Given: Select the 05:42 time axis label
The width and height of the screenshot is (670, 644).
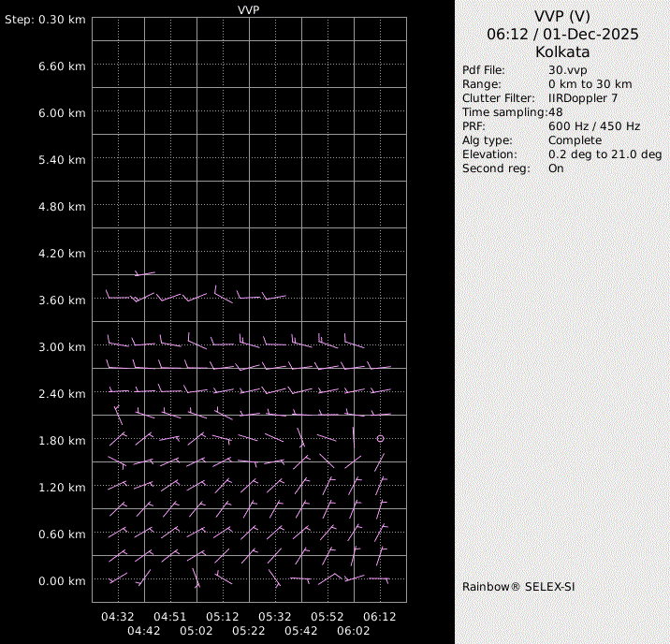Looking at the screenshot, I should pos(301,631).
